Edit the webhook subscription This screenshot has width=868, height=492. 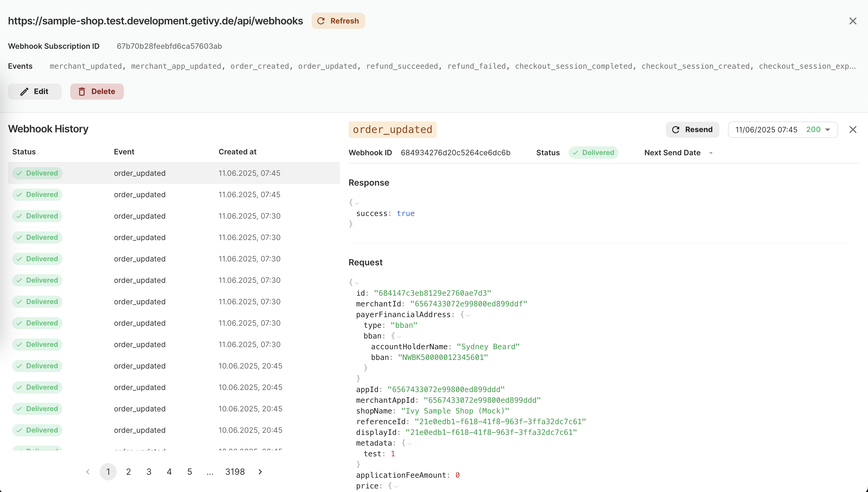pos(35,92)
